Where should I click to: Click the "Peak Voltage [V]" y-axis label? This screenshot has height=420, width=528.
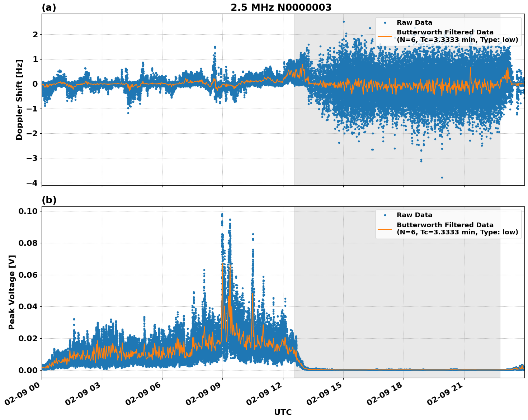pyautogui.click(x=12, y=292)
